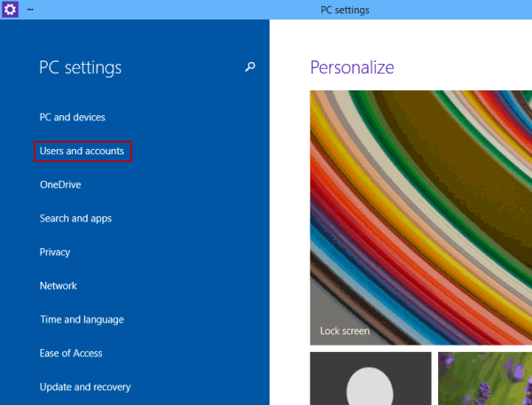Viewport: 532px width, 405px height.
Task: Select Users and accounts
Action: [82, 152]
